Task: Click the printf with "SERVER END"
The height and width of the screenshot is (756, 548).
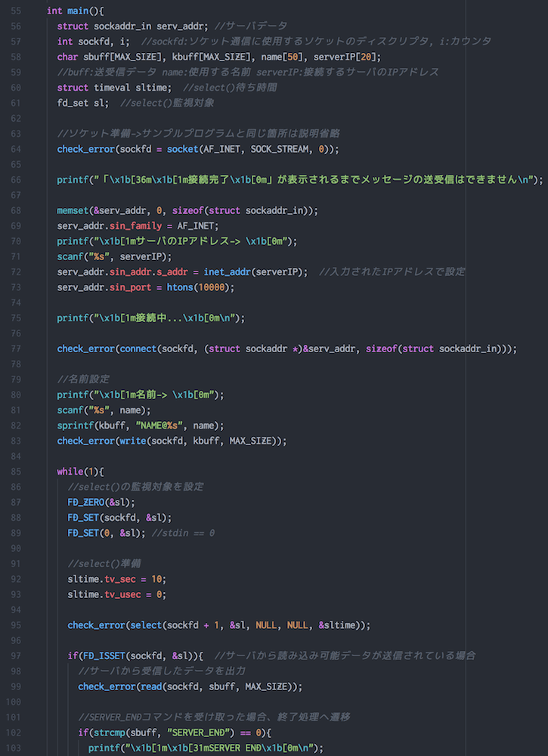Action: [x=206, y=748]
